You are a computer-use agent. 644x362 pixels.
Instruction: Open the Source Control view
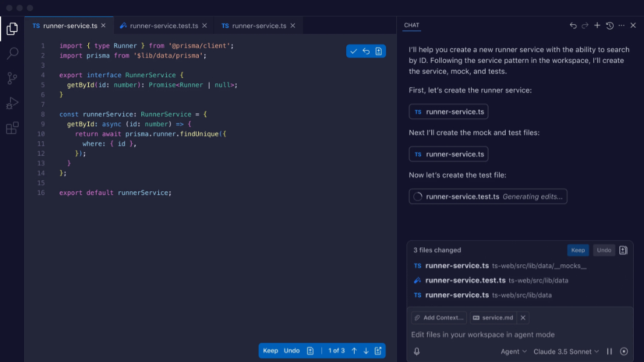click(x=12, y=78)
